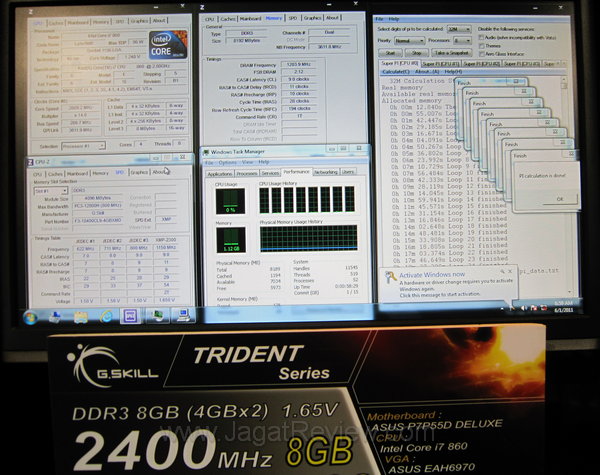
Task: Open Task Manager View menu
Action: (248, 162)
